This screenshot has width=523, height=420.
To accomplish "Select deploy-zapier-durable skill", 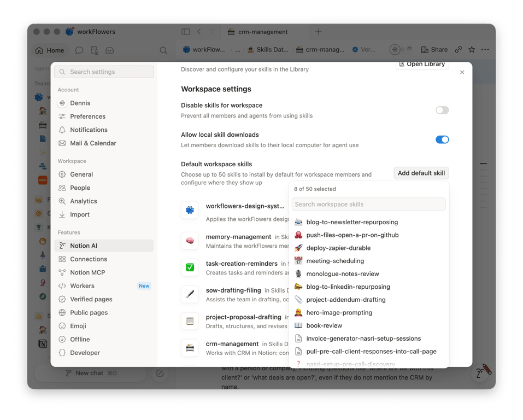I will [368, 248].
